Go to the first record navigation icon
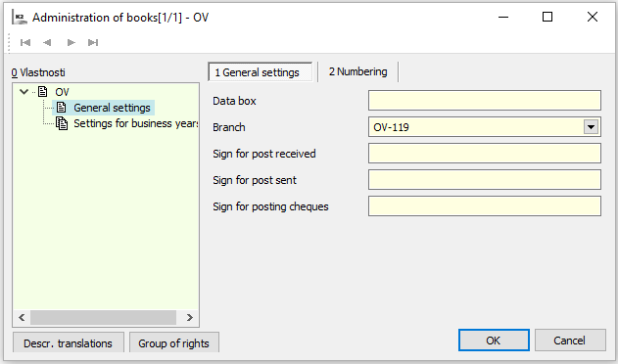 tap(25, 42)
